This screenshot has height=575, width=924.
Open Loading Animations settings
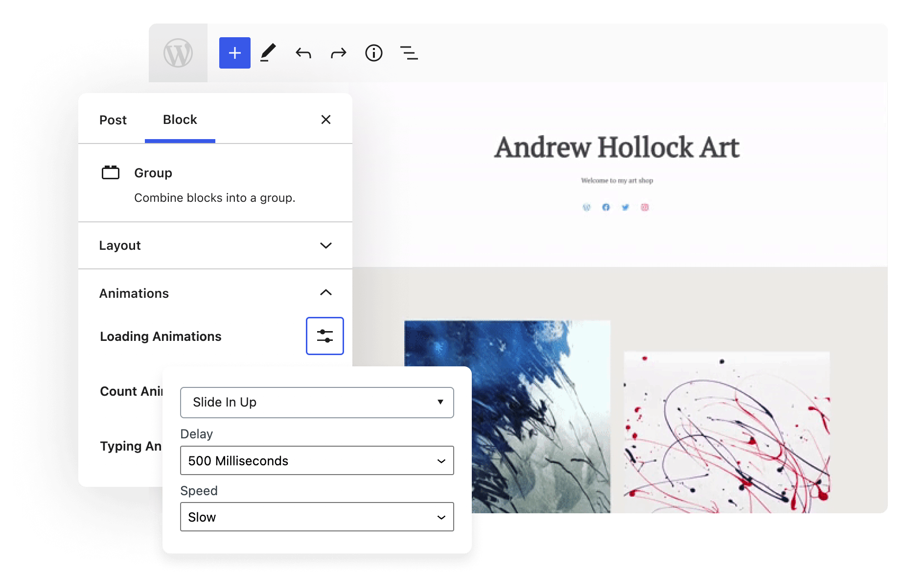[x=325, y=336]
